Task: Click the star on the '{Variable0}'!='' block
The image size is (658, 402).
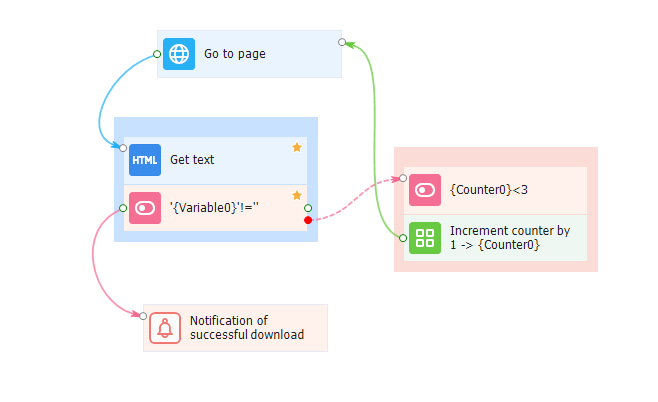Action: 297,195
